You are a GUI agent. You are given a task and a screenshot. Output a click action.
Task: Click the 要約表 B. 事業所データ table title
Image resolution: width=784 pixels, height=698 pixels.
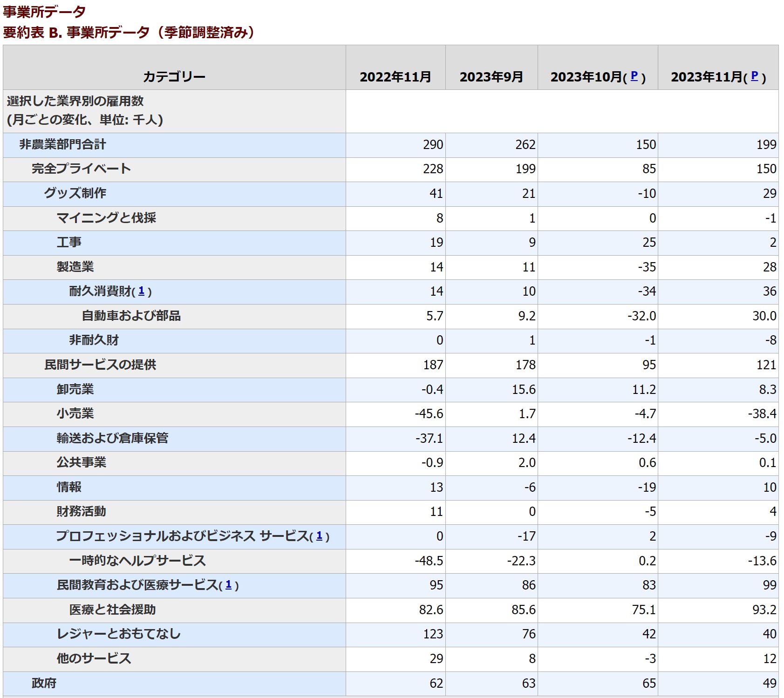point(129,33)
